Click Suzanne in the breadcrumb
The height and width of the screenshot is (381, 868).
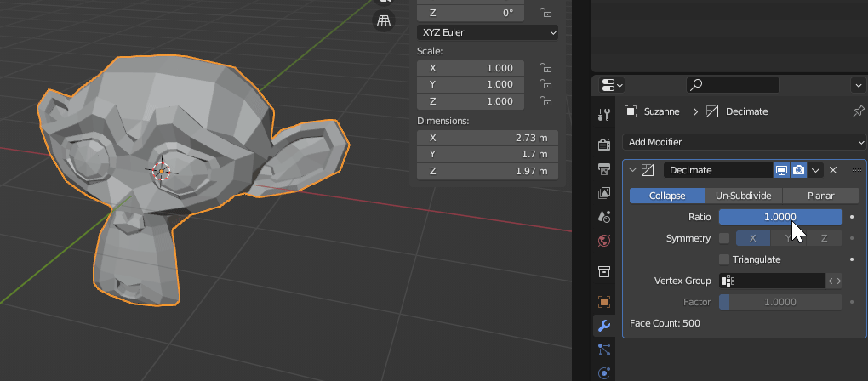coord(661,111)
